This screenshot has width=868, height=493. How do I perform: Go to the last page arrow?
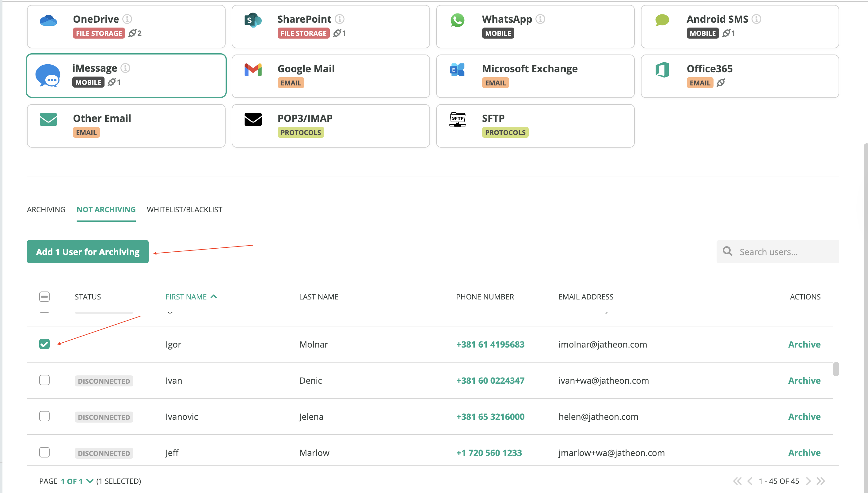820,481
